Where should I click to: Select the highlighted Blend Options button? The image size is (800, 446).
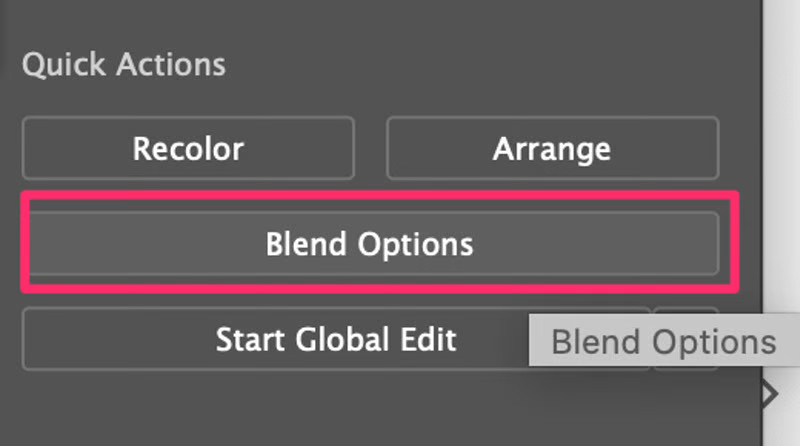tap(370, 243)
